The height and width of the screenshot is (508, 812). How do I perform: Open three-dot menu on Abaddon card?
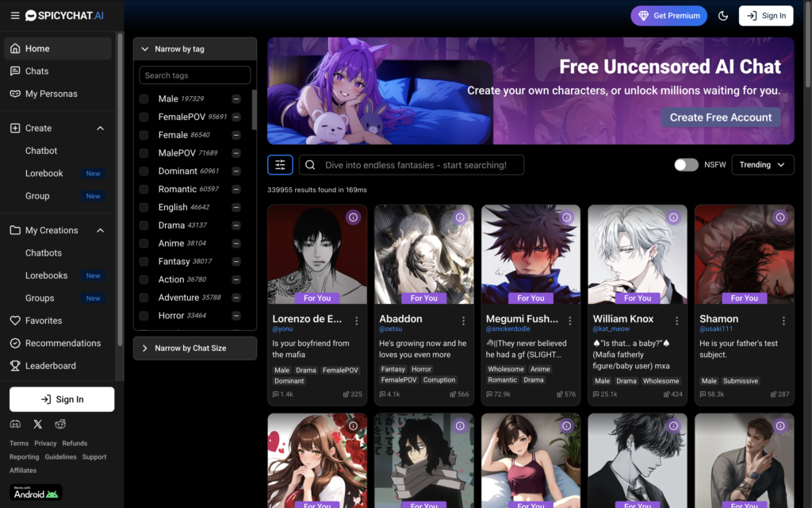(x=463, y=321)
